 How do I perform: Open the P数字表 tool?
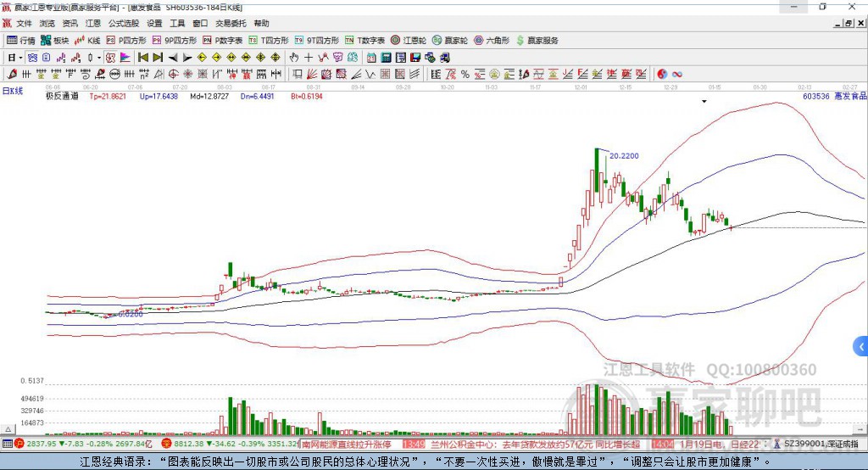point(223,41)
